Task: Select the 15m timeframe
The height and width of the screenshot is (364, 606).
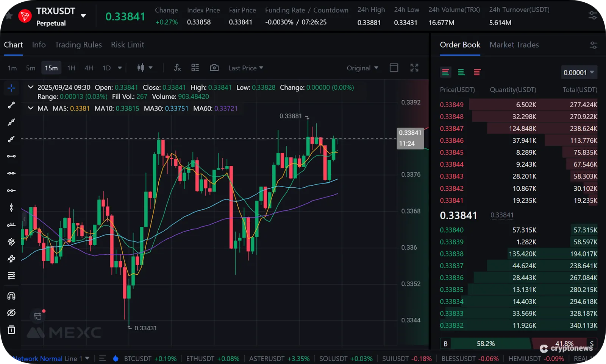Action: [x=51, y=68]
